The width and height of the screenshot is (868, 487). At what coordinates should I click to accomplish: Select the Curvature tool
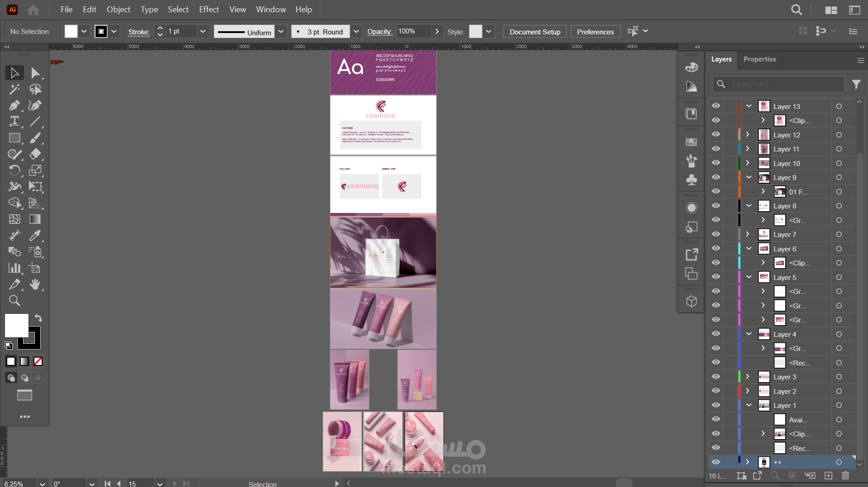click(x=35, y=105)
